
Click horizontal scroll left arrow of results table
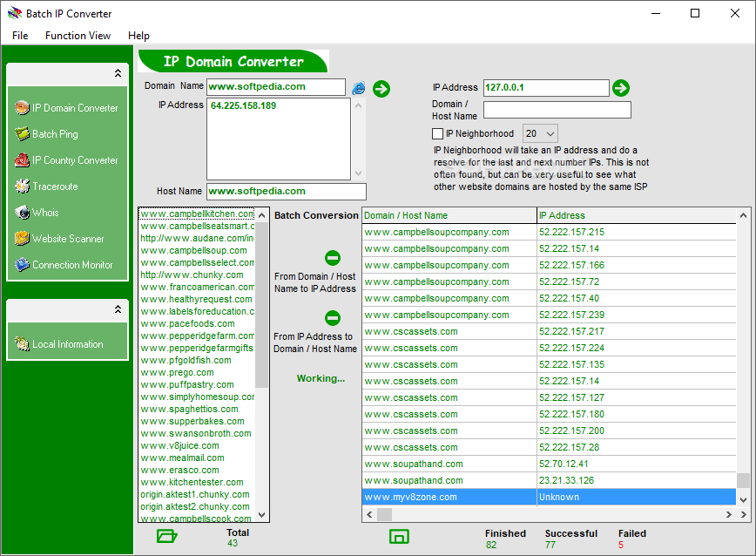tap(369, 514)
